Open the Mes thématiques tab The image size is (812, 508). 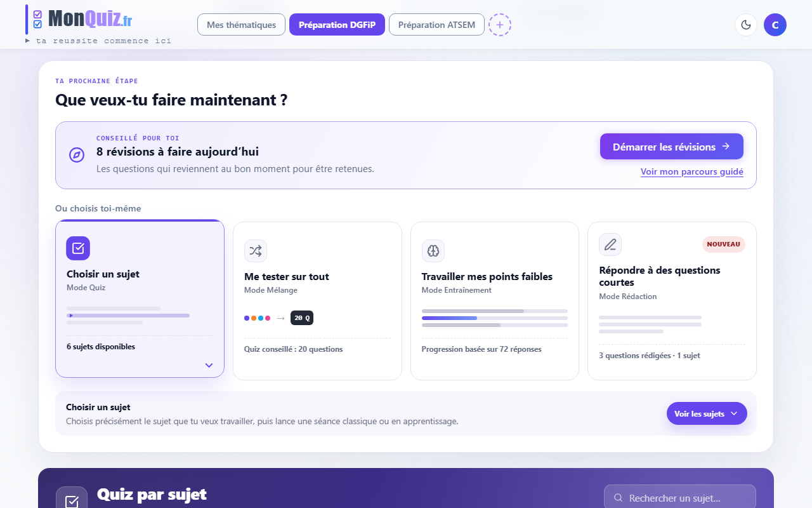(242, 25)
